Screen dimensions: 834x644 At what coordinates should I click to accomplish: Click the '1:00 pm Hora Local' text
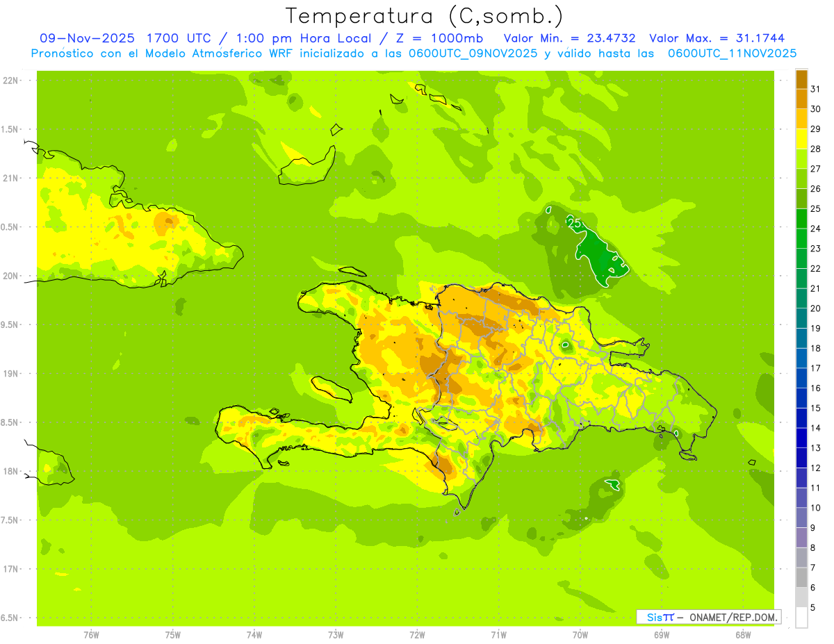pos(304,38)
